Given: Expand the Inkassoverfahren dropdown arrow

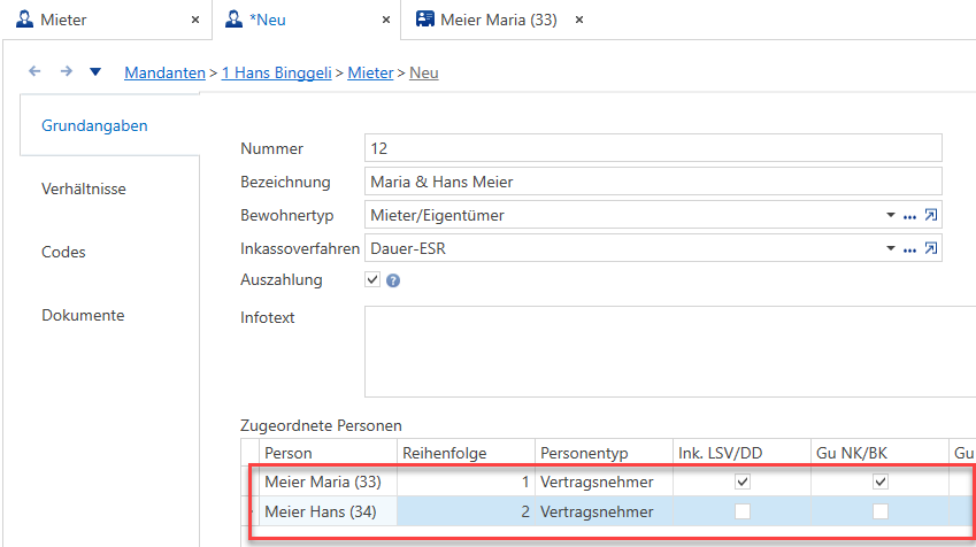Looking at the screenshot, I should (x=891, y=249).
